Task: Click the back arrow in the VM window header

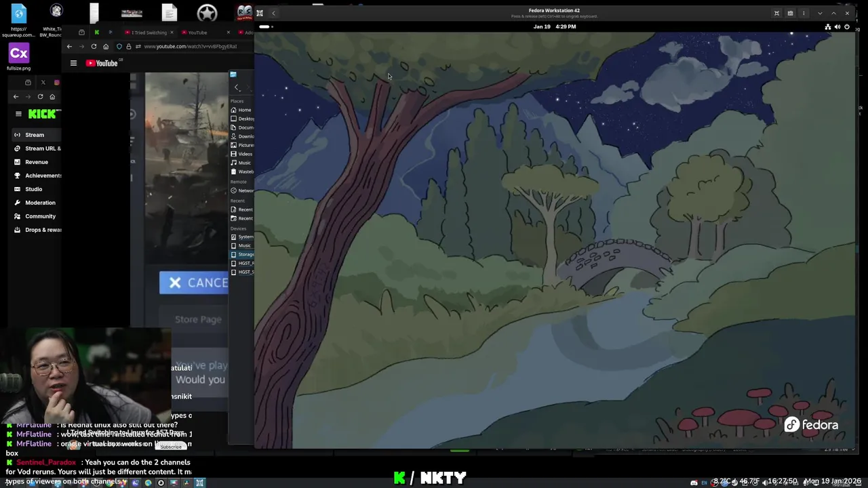Action: click(x=273, y=13)
